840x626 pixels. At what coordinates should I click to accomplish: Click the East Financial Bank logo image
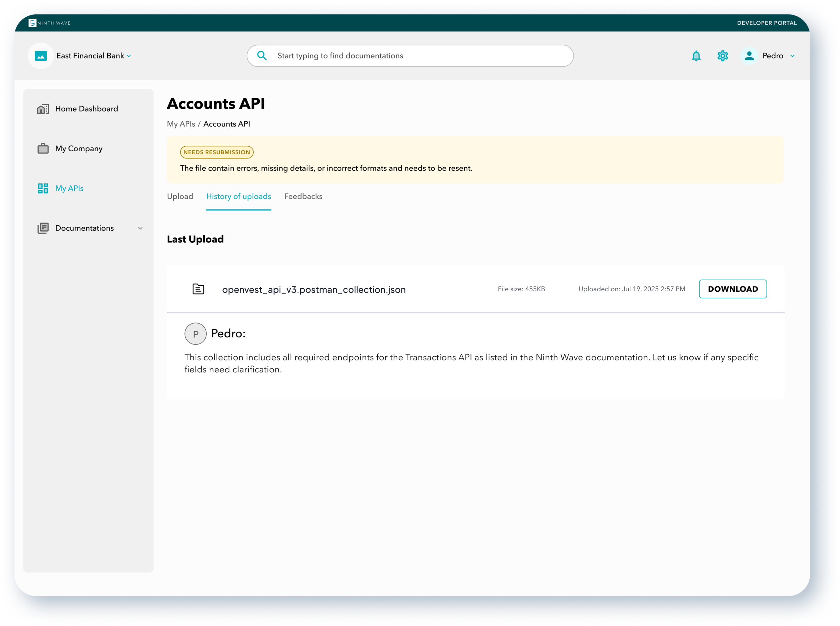pyautogui.click(x=41, y=56)
